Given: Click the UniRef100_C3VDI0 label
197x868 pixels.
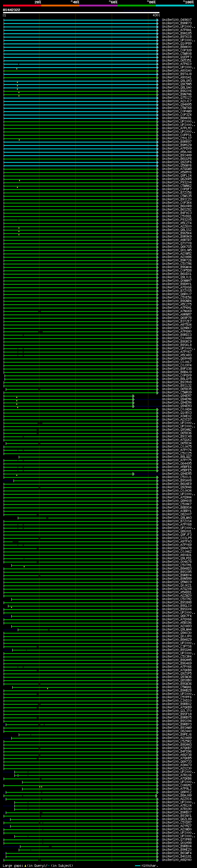Looking at the screenshot, I should point(177,700).
